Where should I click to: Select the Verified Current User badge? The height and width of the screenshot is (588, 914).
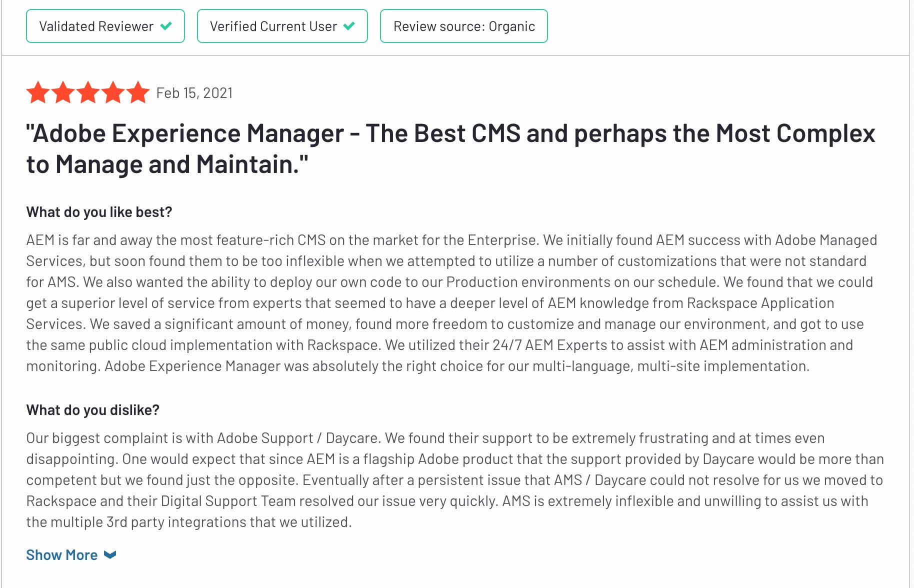[282, 26]
